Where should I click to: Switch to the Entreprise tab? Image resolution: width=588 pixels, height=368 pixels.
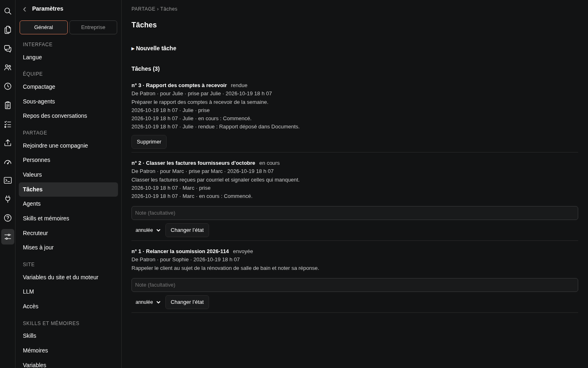click(93, 27)
